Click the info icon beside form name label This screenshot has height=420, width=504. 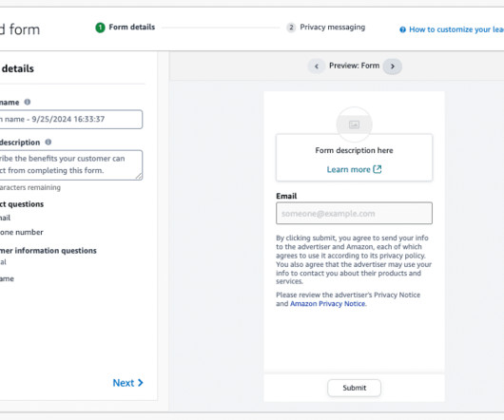[x=28, y=102]
